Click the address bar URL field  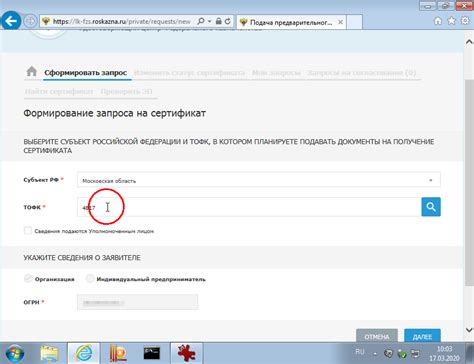tap(122, 22)
